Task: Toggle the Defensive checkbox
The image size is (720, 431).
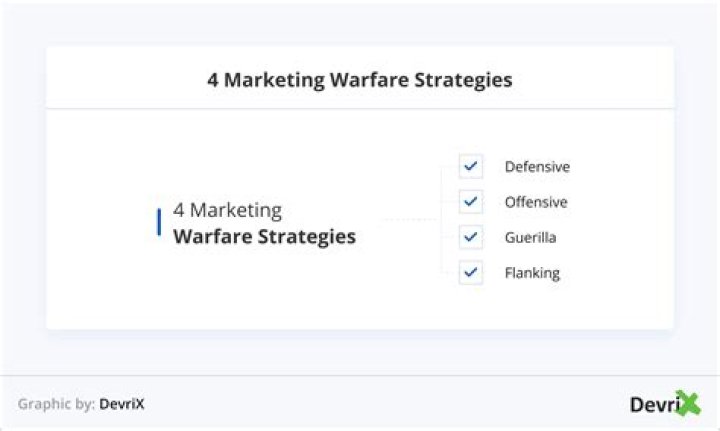Action: [x=471, y=166]
